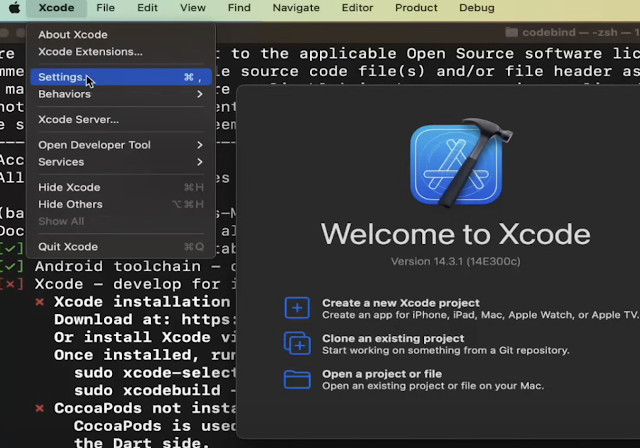Select Hide Others menu item
The image size is (640, 448).
(x=121, y=204)
